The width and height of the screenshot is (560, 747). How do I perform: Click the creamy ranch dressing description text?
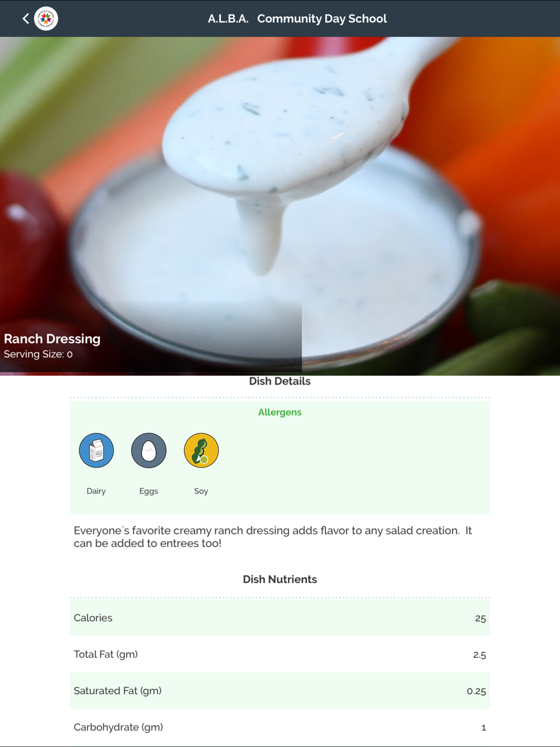click(273, 537)
